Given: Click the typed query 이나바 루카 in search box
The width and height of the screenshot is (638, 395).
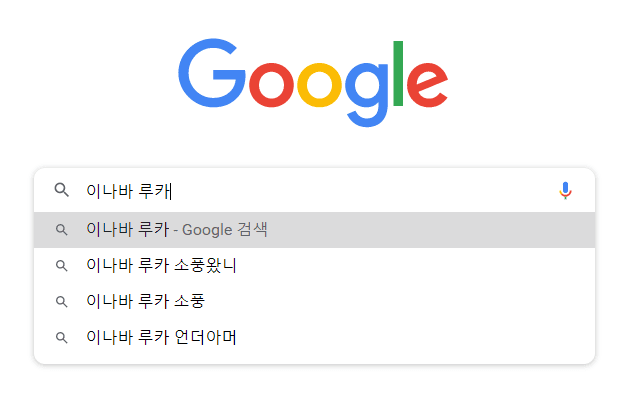Looking at the screenshot, I should [129, 191].
